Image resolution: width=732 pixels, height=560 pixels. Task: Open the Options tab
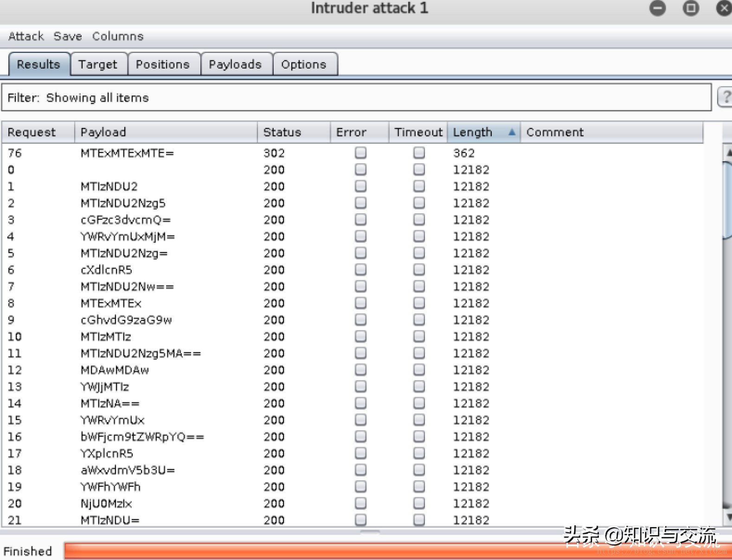304,64
